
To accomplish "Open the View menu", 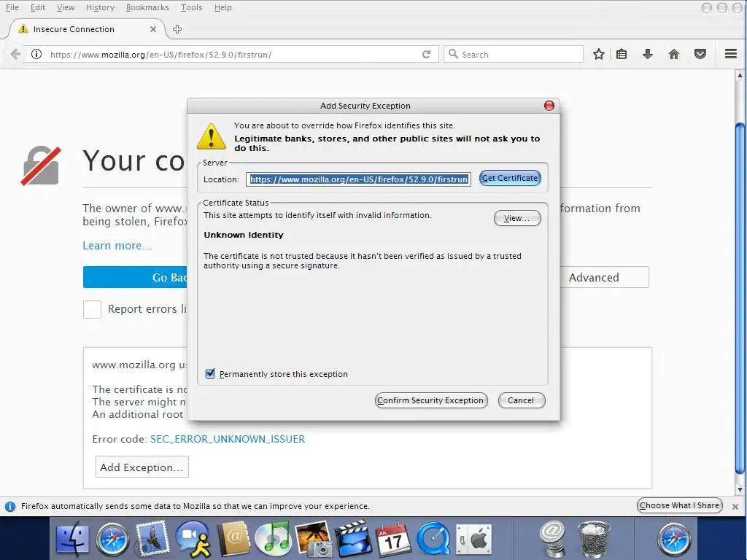I will pyautogui.click(x=65, y=7).
